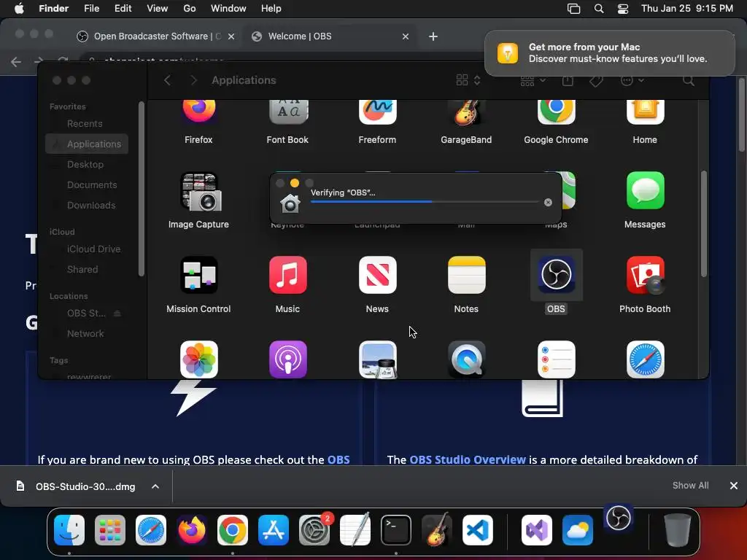The height and width of the screenshot is (560, 747).
Task: Select the Photo Booth app icon
Action: coord(645,275)
